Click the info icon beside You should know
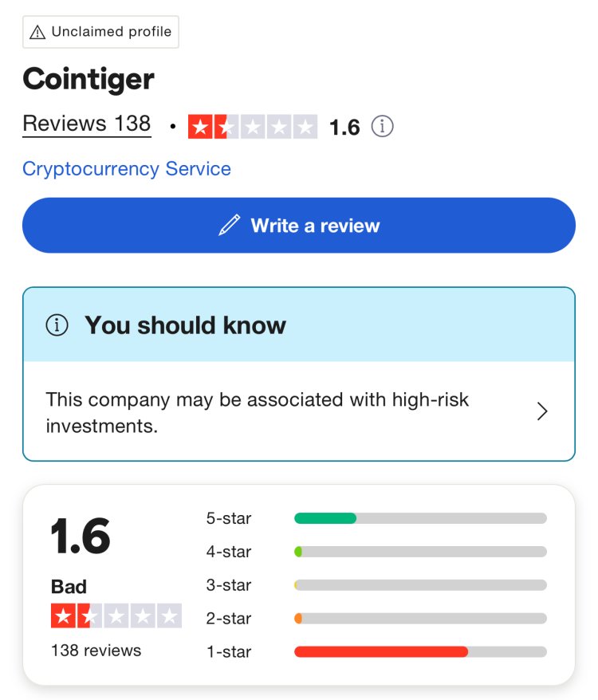This screenshot has height=700, width=598. coord(57,325)
